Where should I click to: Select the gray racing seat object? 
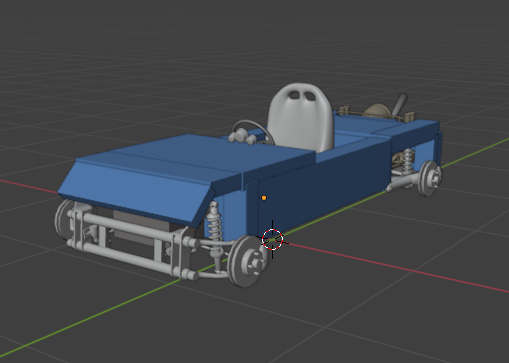[x=301, y=117]
